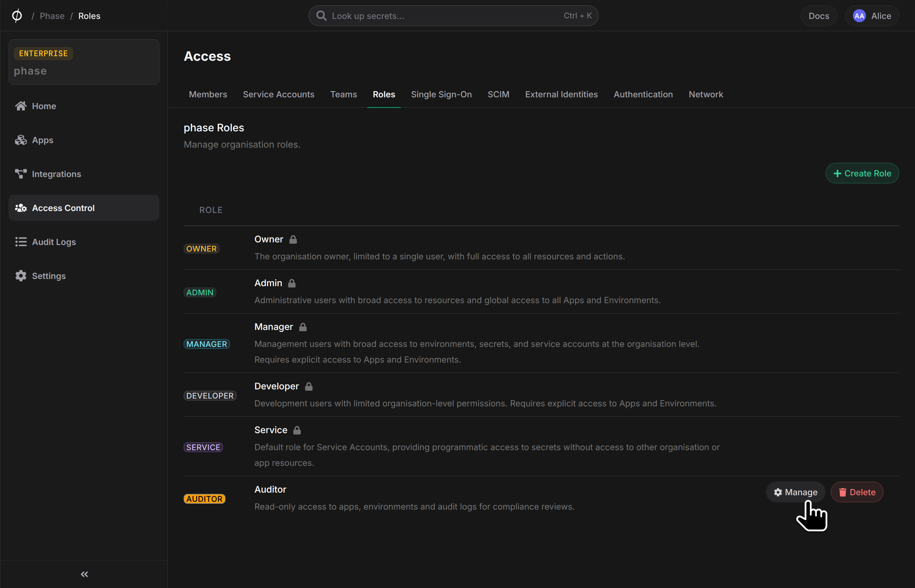Click the ENTERPRISE plan badge
The width and height of the screenshot is (915, 588).
[43, 54]
